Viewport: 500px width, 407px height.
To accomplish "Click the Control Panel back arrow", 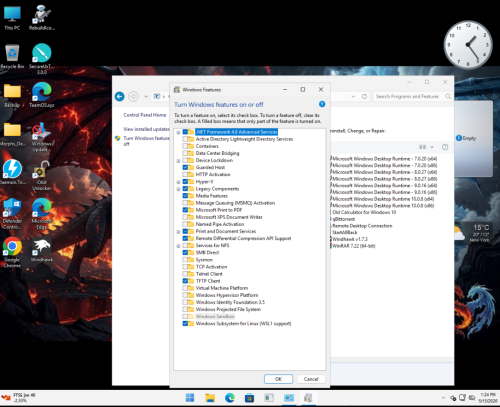I will [120, 97].
